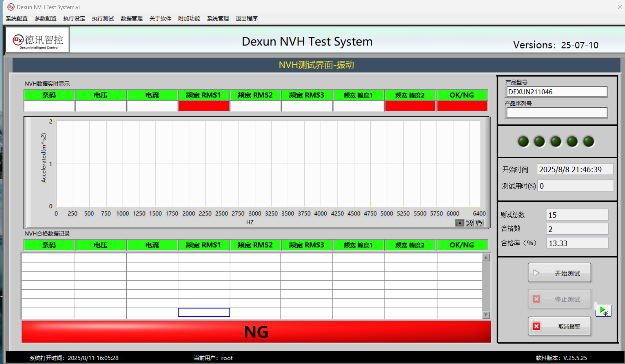Click the red 频宽 RMS1 realtime indicator
Screen dimensions: 625x364
pyautogui.click(x=204, y=106)
